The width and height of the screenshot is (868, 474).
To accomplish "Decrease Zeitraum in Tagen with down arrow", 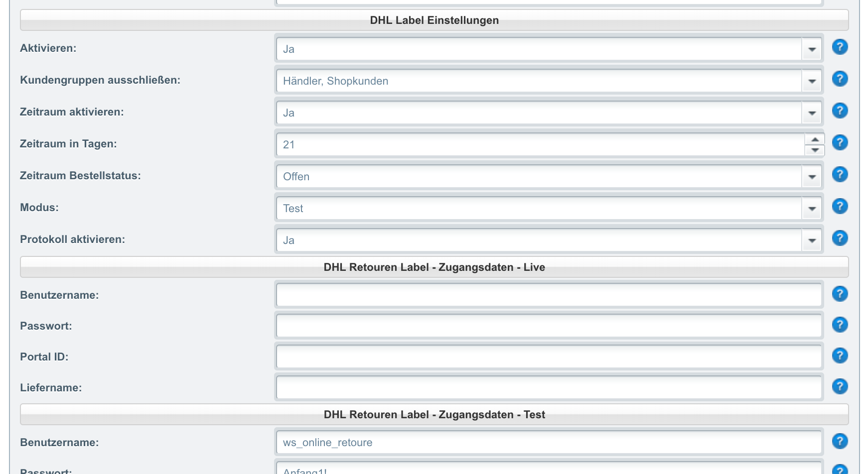I will [x=815, y=150].
